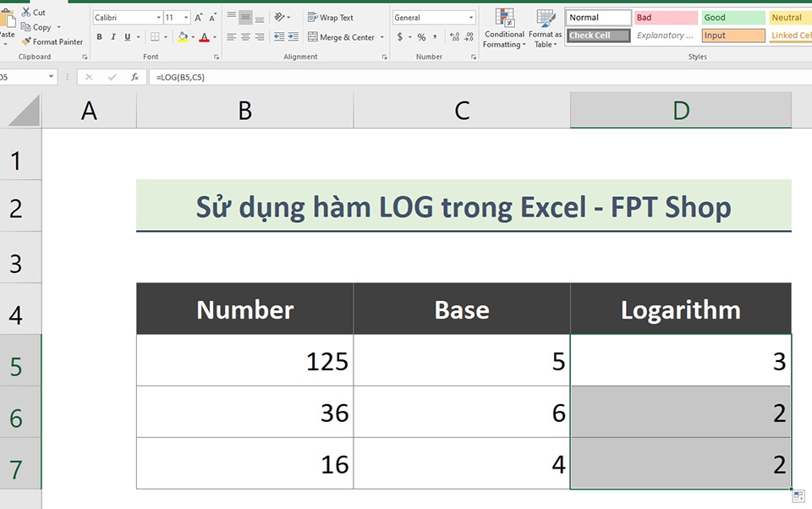Click the Copy button

coord(36,27)
